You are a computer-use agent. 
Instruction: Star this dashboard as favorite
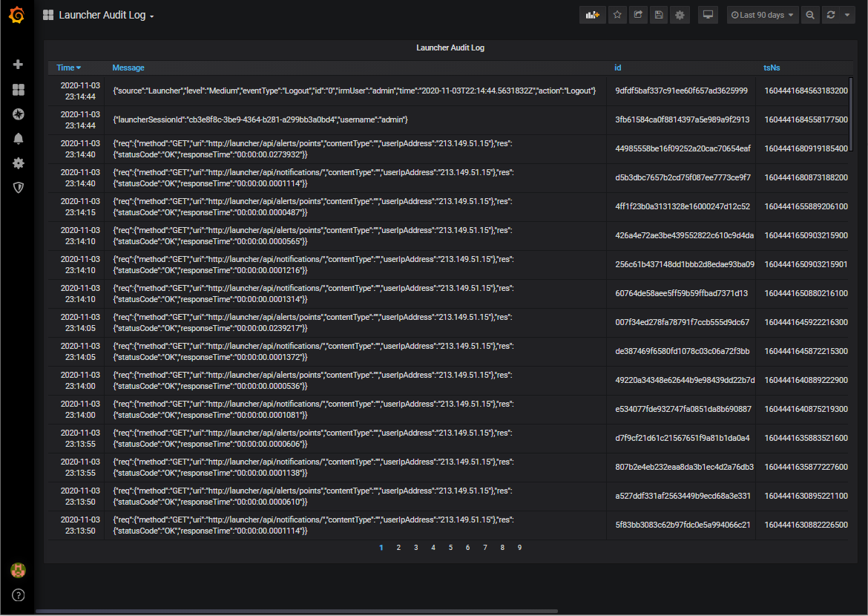[x=617, y=15]
